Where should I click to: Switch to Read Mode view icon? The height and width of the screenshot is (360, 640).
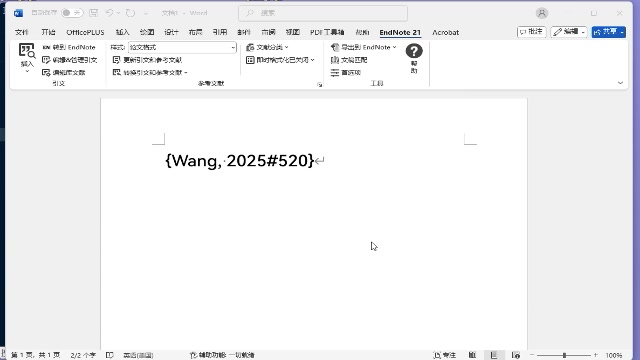coord(472,355)
